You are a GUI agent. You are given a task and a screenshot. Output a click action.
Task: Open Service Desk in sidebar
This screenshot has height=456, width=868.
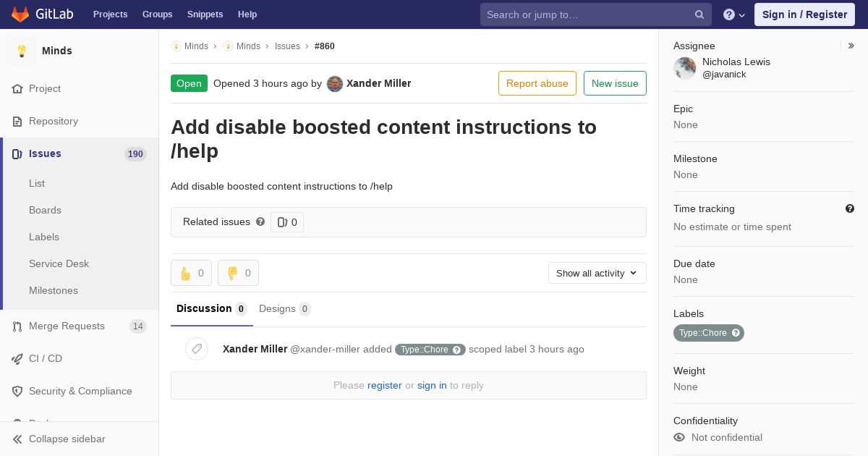coord(59,263)
